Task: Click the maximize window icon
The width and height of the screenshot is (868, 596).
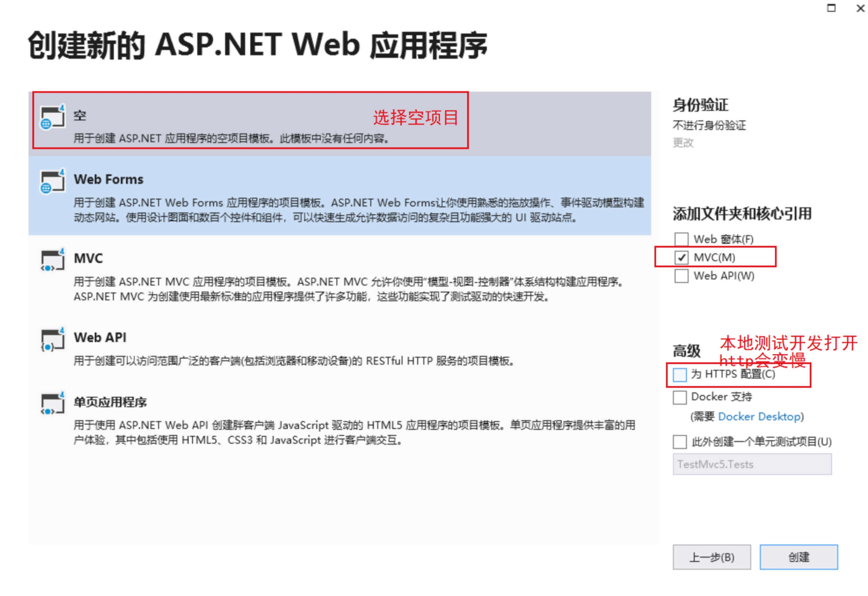Action: click(831, 8)
